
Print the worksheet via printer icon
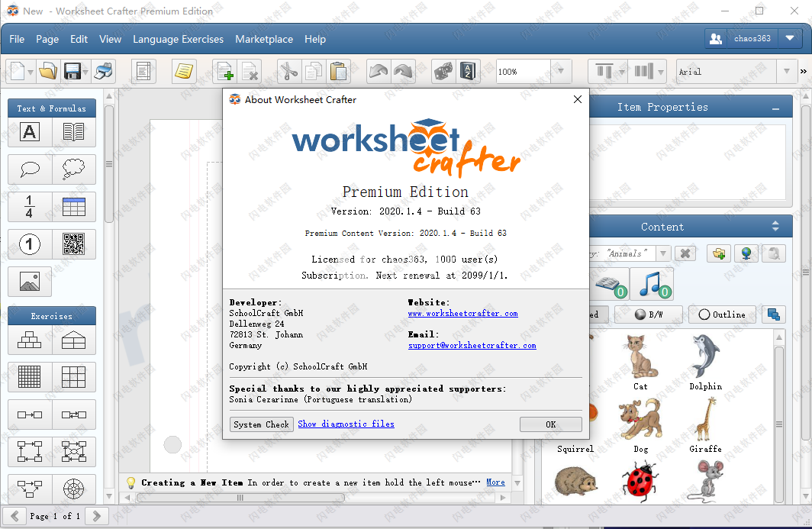point(103,71)
